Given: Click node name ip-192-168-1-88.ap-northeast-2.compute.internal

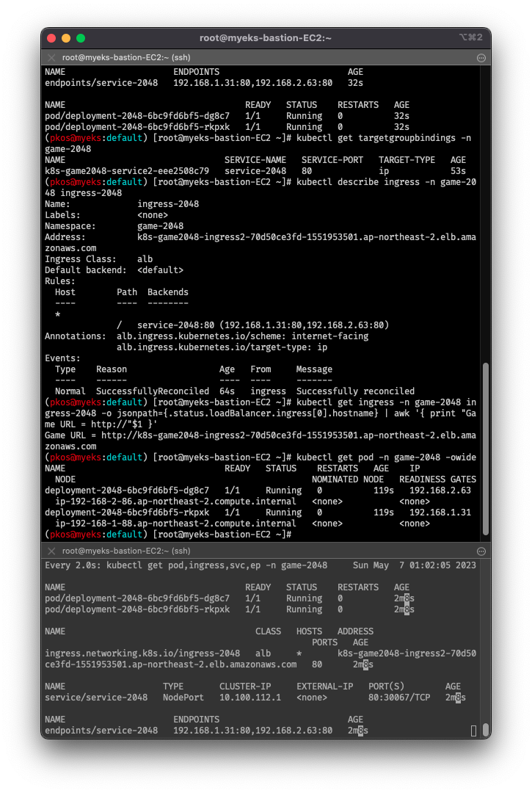Looking at the screenshot, I should click(175, 524).
